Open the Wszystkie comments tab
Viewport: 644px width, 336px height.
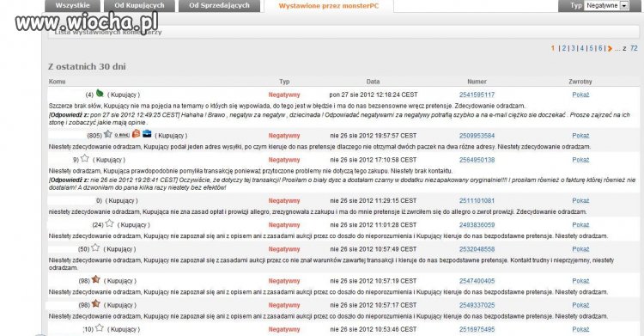pyautogui.click(x=72, y=6)
